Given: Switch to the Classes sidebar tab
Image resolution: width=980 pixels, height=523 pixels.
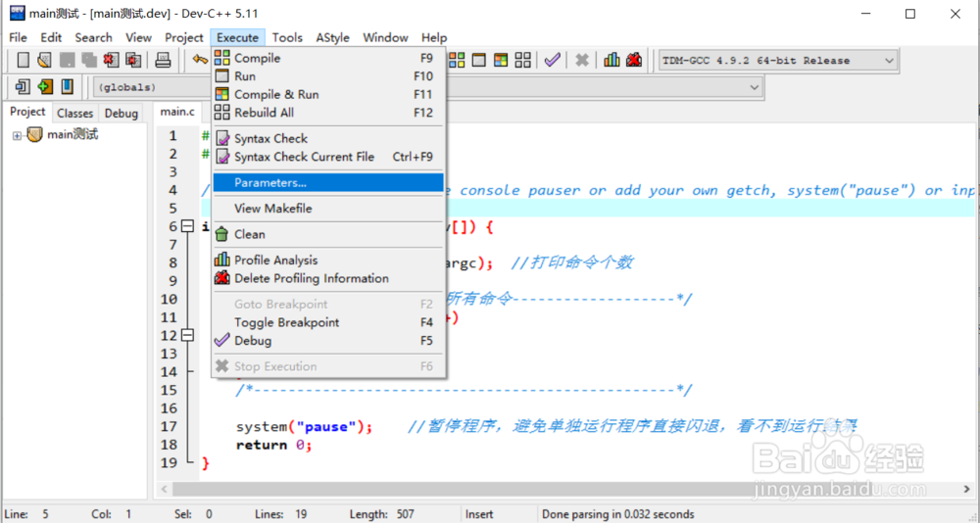Looking at the screenshot, I should pos(75,113).
